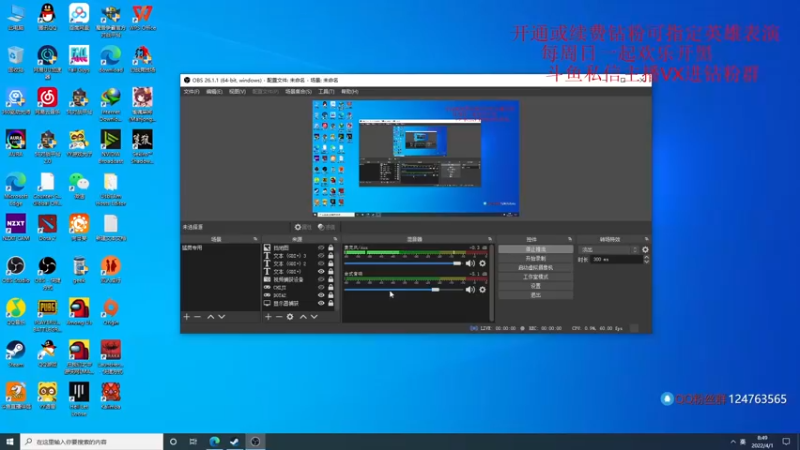Click the 启动虚拟摄像机 virtual camera button
This screenshot has width=800, height=450.
pyautogui.click(x=536, y=268)
